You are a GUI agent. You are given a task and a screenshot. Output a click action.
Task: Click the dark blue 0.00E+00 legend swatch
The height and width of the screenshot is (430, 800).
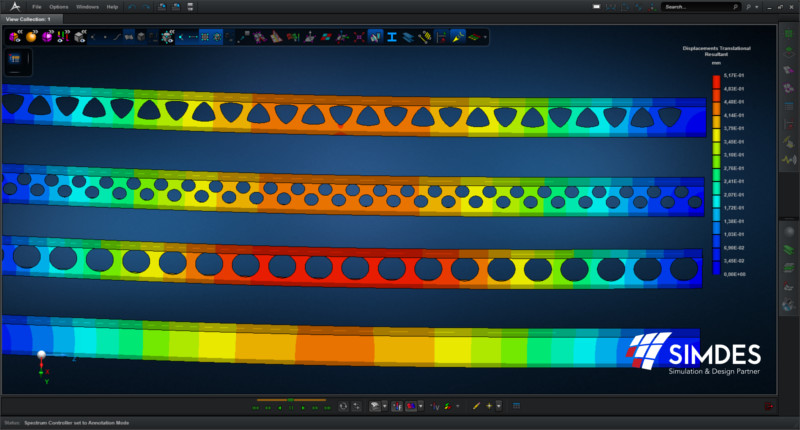pos(716,268)
